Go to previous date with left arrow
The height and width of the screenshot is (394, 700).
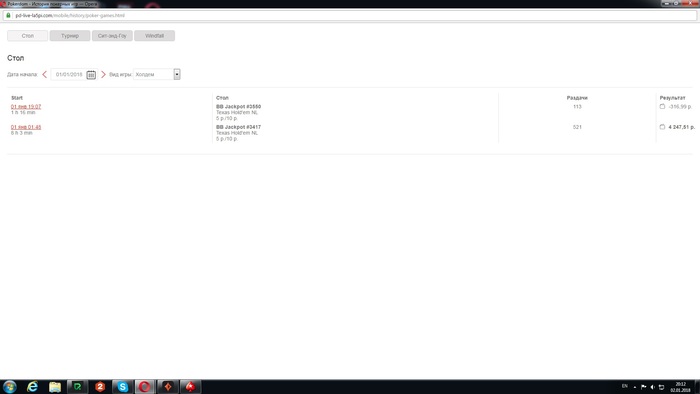pyautogui.click(x=44, y=75)
